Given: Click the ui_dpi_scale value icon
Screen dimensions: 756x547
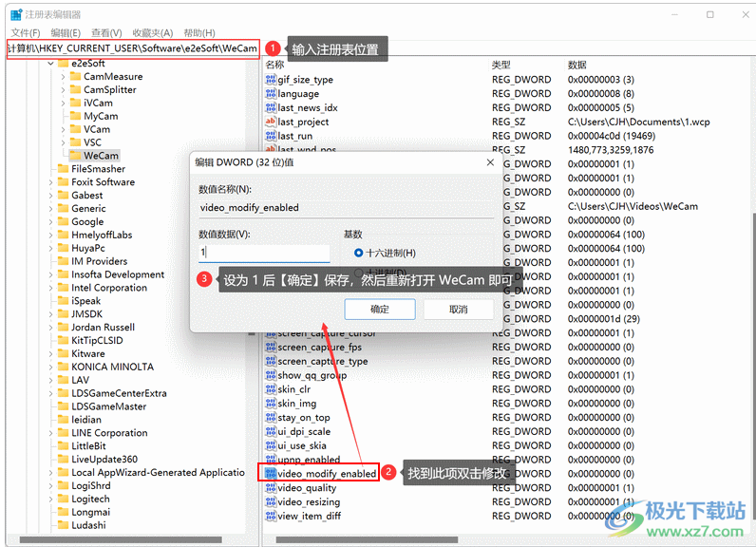Looking at the screenshot, I should (271, 431).
